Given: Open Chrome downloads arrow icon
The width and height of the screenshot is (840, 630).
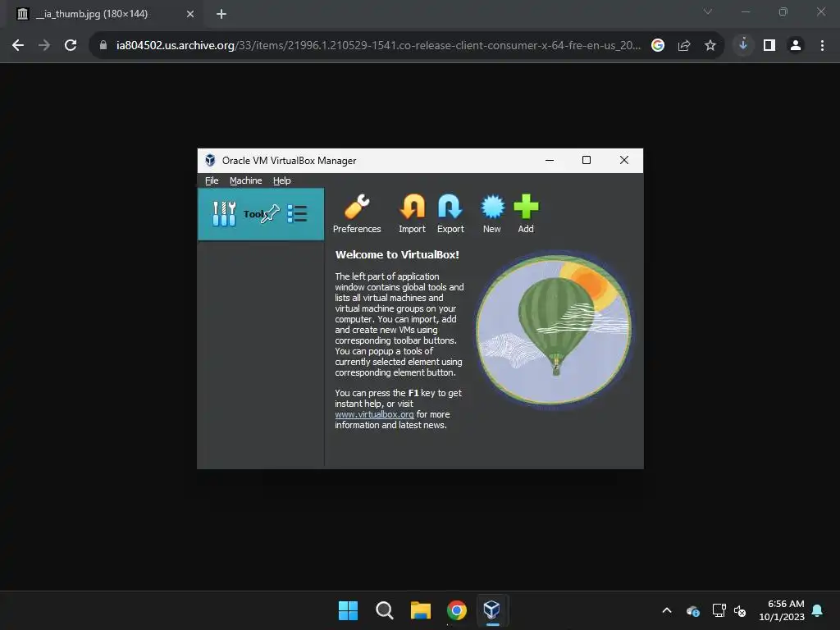Looking at the screenshot, I should 743,45.
